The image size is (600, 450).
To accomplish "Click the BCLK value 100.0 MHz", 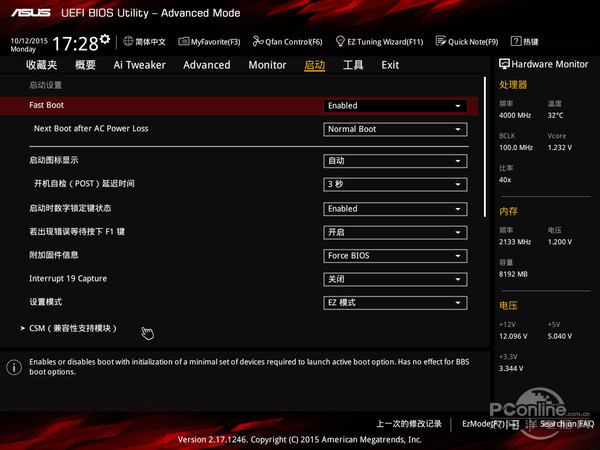I will (516, 147).
